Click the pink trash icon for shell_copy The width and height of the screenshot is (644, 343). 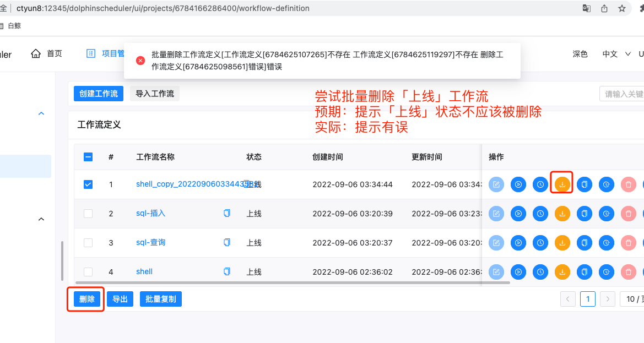(x=629, y=184)
